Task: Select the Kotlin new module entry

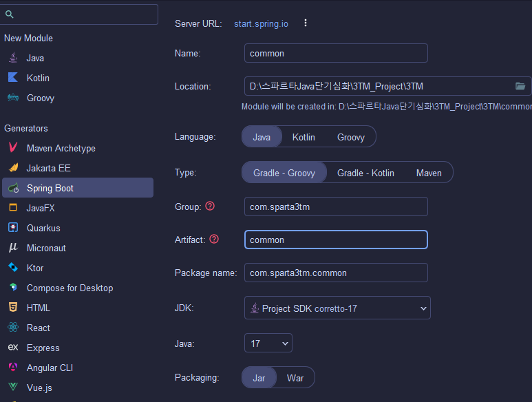Action: click(x=77, y=78)
